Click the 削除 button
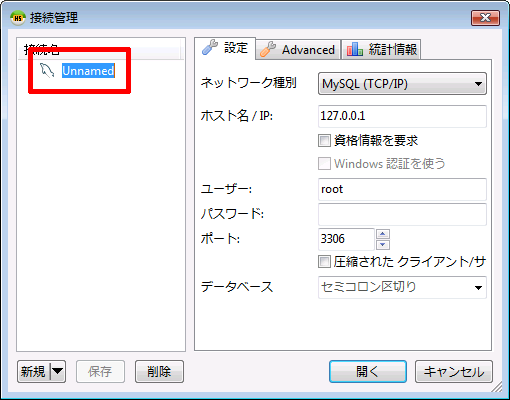 159,371
